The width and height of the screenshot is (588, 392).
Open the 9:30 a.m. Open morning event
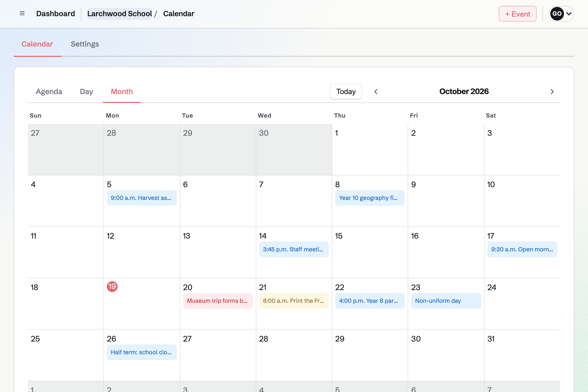(522, 249)
